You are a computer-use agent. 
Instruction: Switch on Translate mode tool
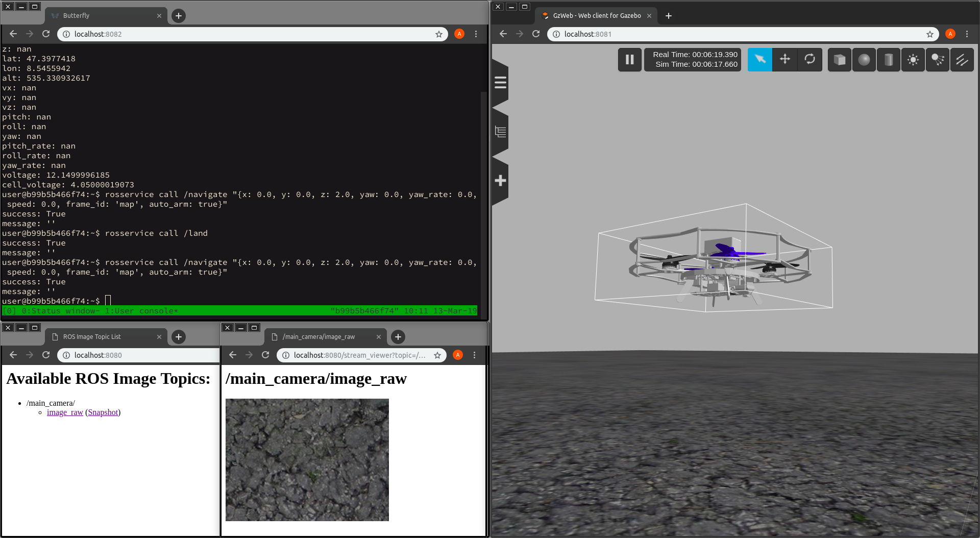tap(784, 60)
